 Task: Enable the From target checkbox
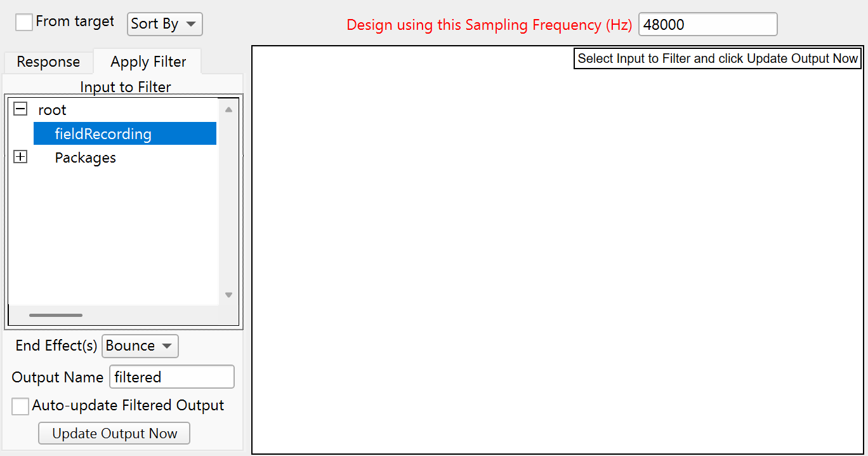24,22
